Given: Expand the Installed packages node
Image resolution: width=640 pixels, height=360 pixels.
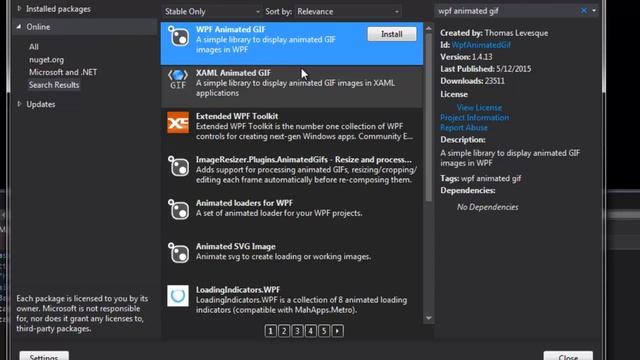Looking at the screenshot, I should point(19,9).
